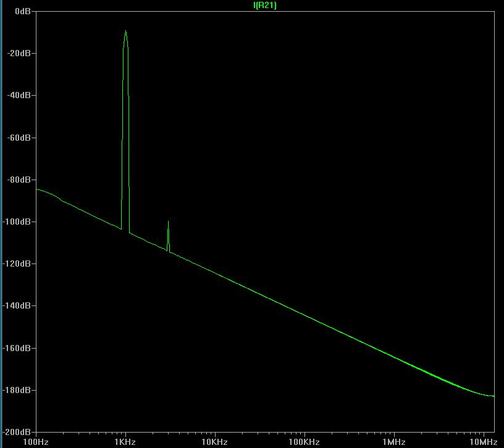This screenshot has width=504, height=448.
Task: Click the 0dB vertical axis label
Action: [23, 11]
